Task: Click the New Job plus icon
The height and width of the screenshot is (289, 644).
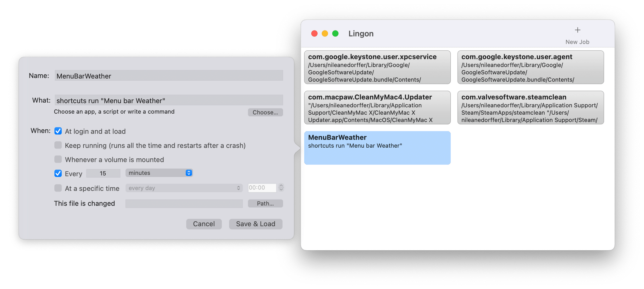Action: click(577, 30)
